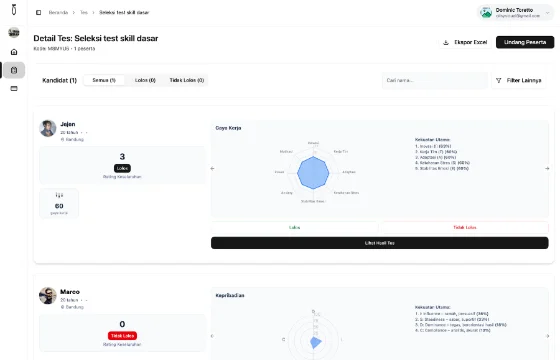Image resolution: width=560 pixels, height=360 pixels.
Task: Click the Seleksi test skill dasar breadcrumb
Action: (124, 12)
